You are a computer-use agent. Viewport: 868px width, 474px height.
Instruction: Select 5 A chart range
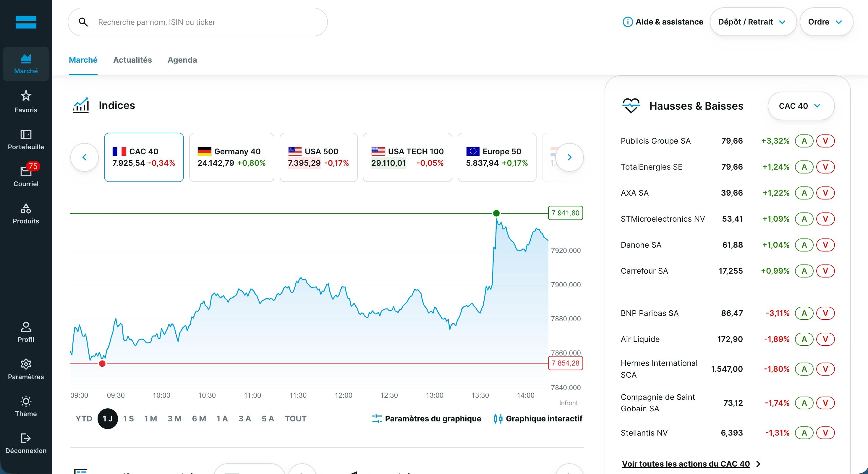[x=268, y=419]
